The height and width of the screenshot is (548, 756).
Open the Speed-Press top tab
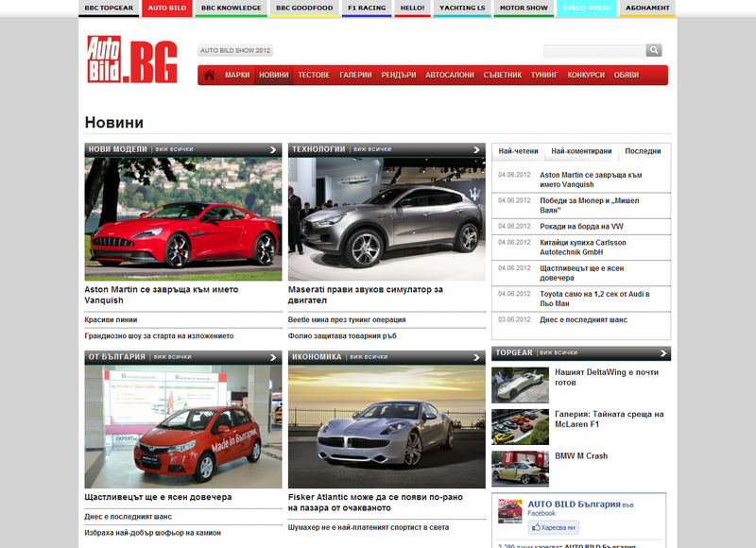point(587,9)
